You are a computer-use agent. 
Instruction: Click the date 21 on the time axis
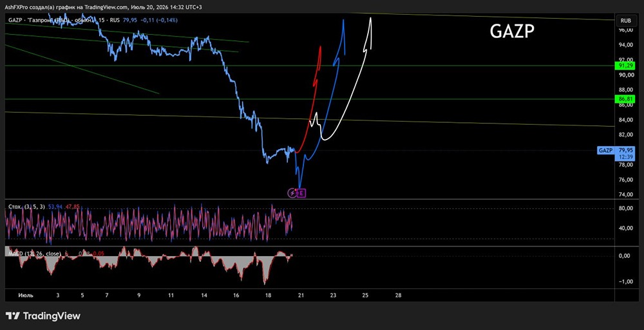tap(301, 295)
